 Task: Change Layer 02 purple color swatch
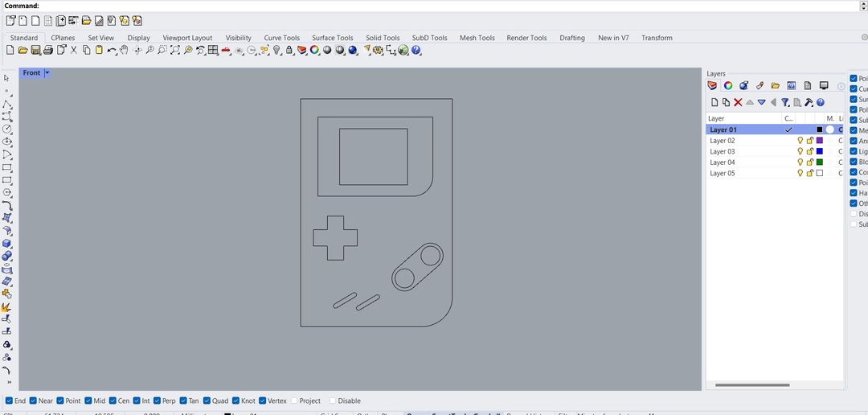(820, 141)
